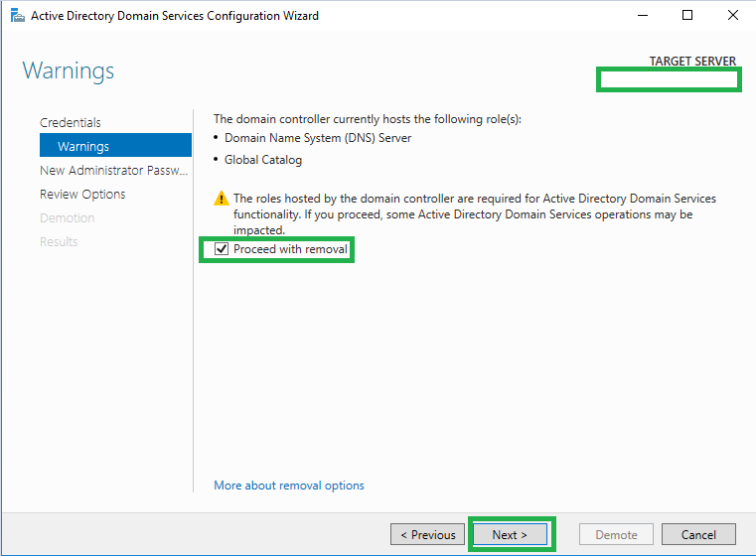756x556 pixels.
Task: Continue with the Next button
Action: (511, 534)
